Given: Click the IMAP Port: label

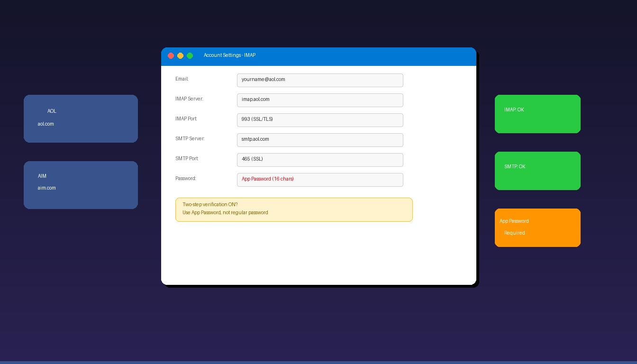Looking at the screenshot, I should point(186,119).
